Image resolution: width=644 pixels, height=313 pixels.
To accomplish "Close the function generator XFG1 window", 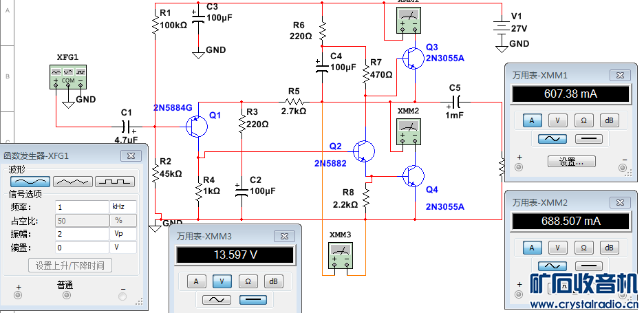I will (x=131, y=155).
